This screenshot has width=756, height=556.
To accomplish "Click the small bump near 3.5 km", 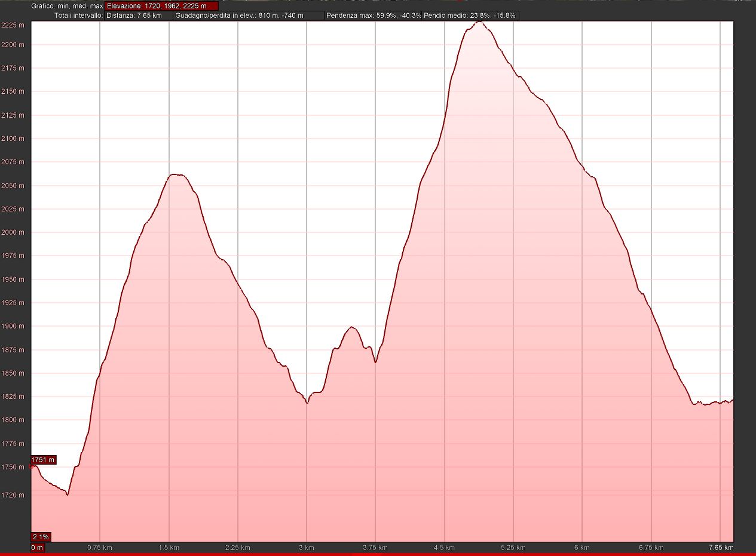I will pyautogui.click(x=352, y=327).
